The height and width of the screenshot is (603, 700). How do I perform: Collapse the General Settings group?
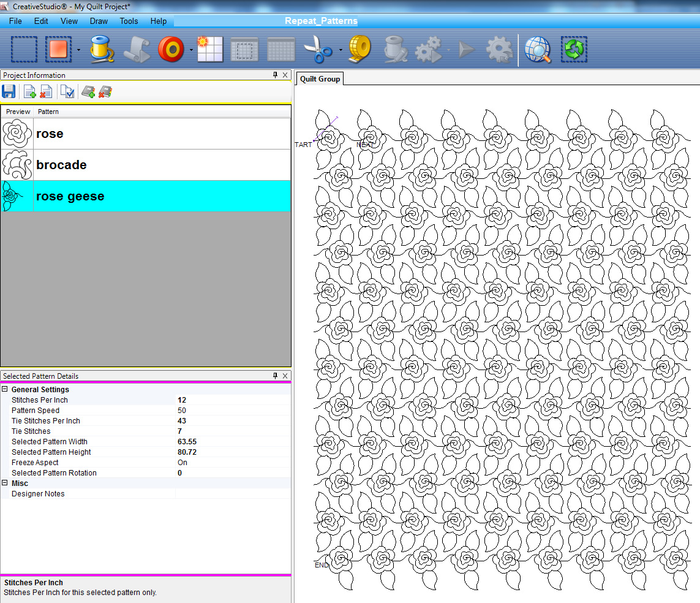point(6,389)
